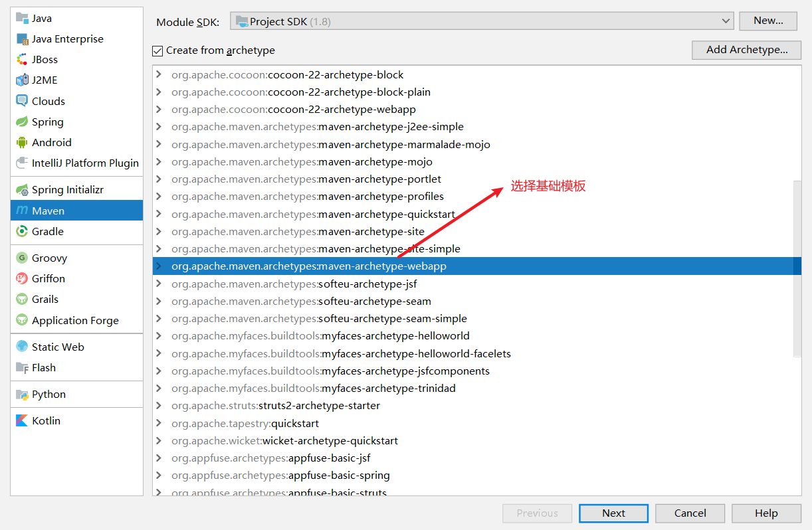Expand the cocoon-22-archetype-block node
Image resolution: width=812 pixels, height=530 pixels.
point(158,74)
